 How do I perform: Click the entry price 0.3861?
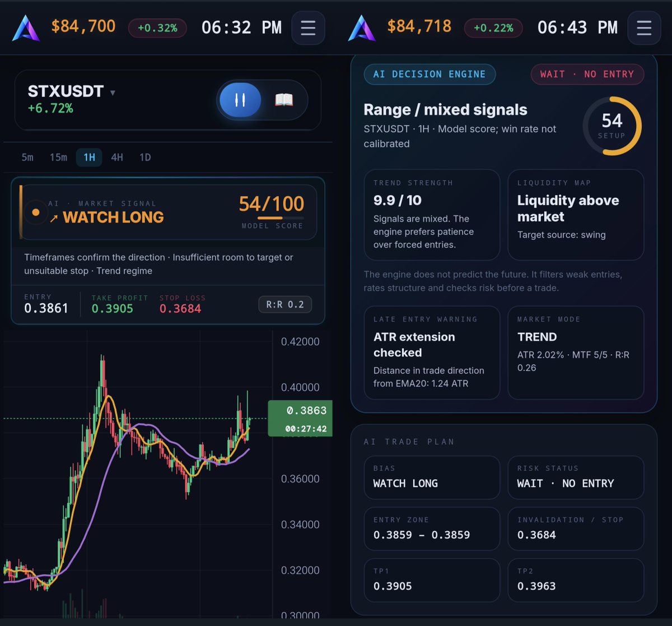46,308
